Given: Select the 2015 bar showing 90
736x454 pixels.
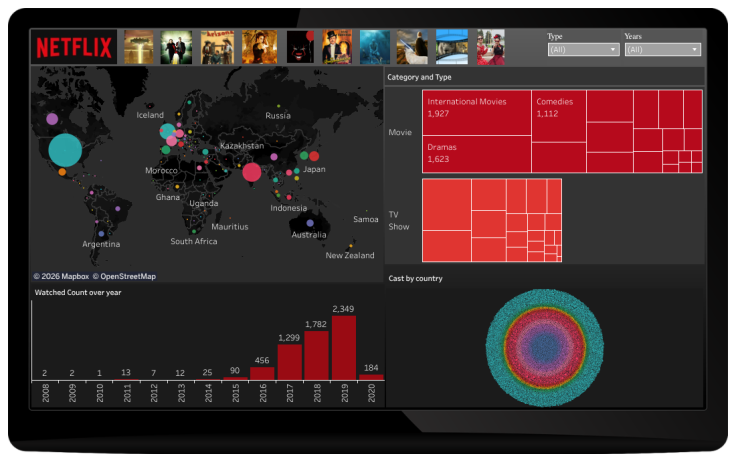Looking at the screenshot, I should coord(235,378).
